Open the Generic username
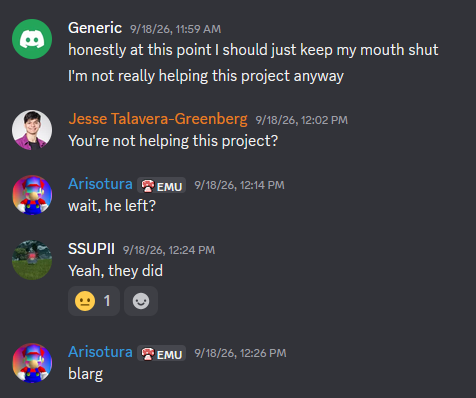Viewport: 476px width, 398px height. 95,28
